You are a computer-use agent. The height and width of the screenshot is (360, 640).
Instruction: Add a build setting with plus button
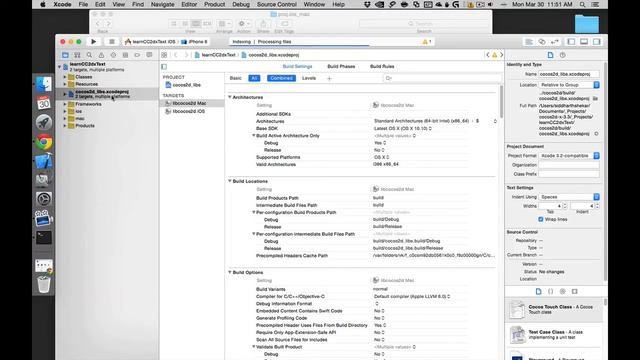click(329, 78)
